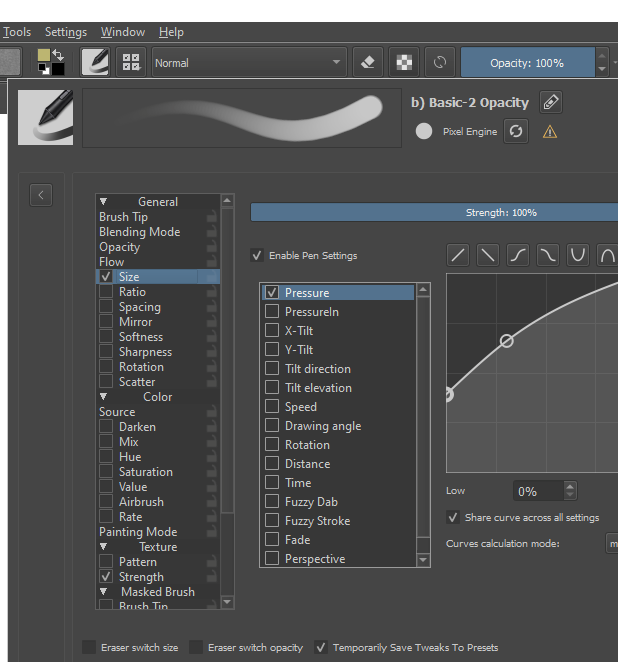The height and width of the screenshot is (662, 618).
Task: Select the Foreground color swatch
Action: click(43, 55)
